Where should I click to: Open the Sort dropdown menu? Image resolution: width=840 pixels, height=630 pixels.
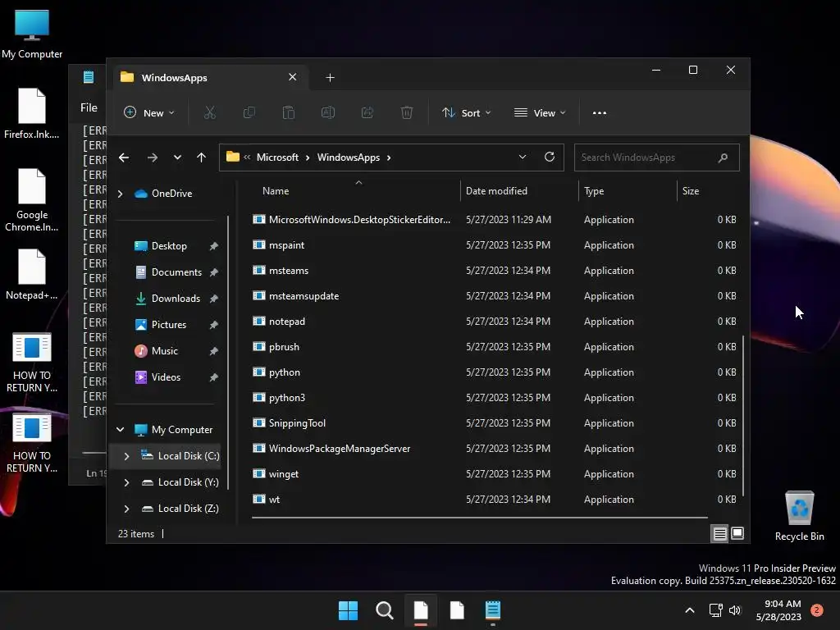point(466,112)
